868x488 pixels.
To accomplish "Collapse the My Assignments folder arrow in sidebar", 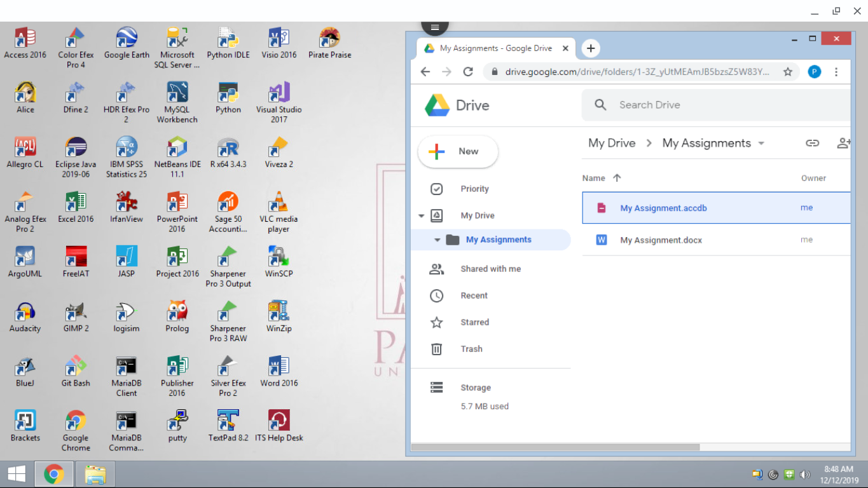I will click(x=437, y=240).
